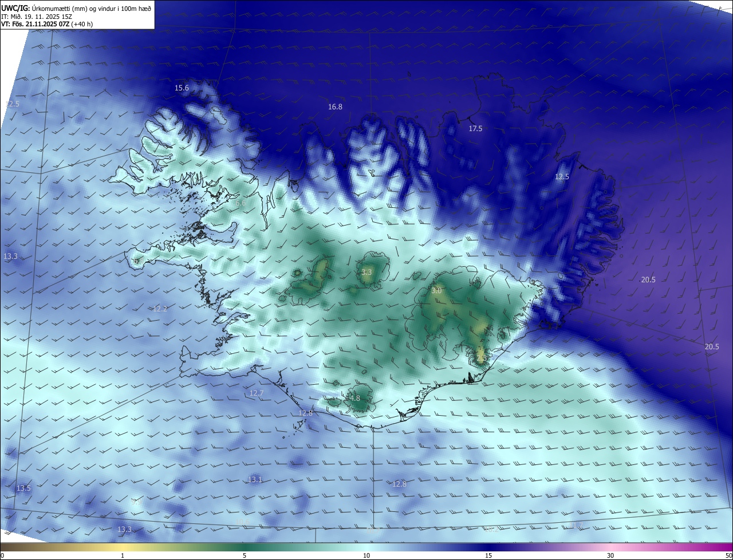Click the 'IT: Mið. 19. 11. 2025 15Z' line

pyautogui.click(x=36, y=16)
